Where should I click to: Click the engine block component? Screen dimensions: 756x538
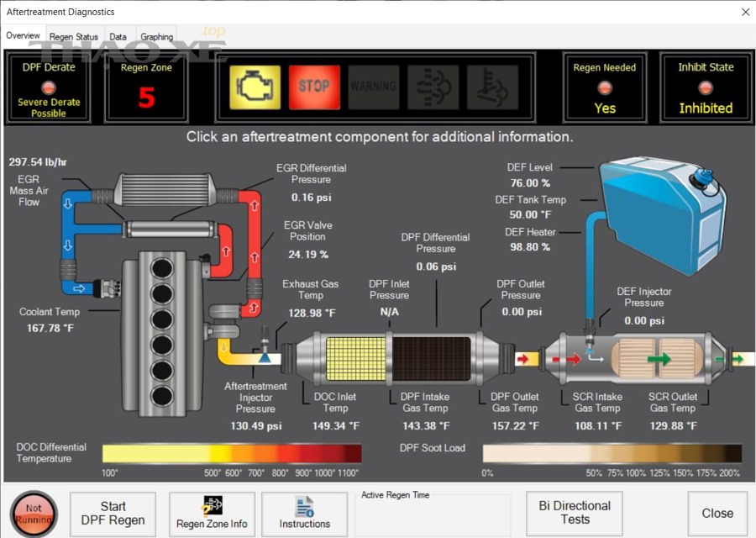(161, 333)
